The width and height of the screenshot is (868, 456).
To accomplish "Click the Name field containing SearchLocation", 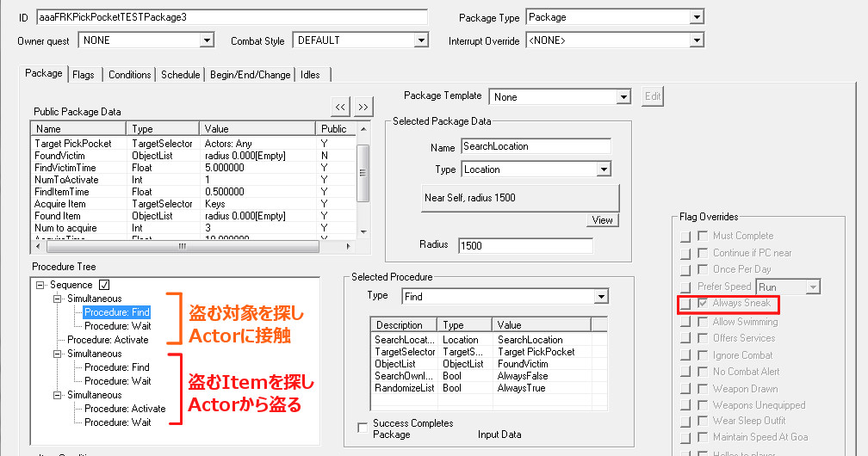I will tap(536, 146).
